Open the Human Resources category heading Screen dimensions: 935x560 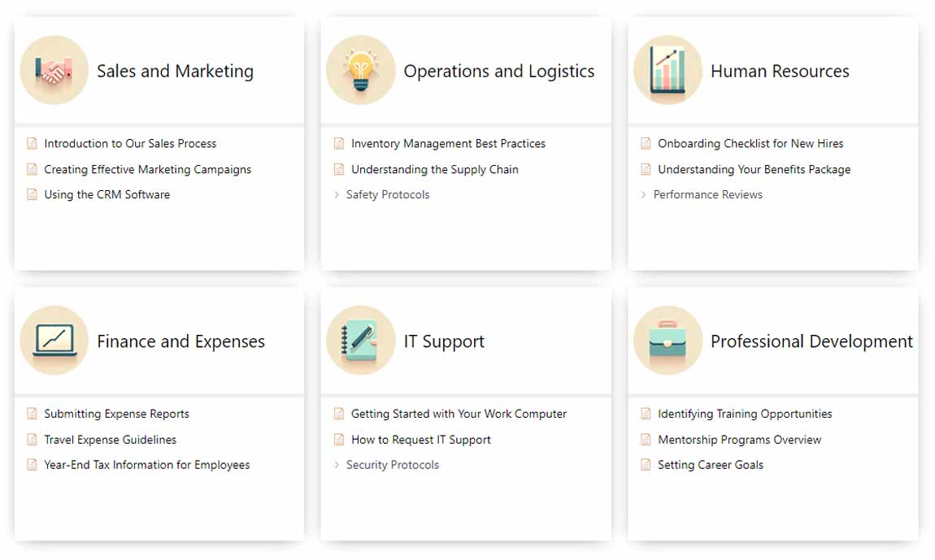[779, 72]
